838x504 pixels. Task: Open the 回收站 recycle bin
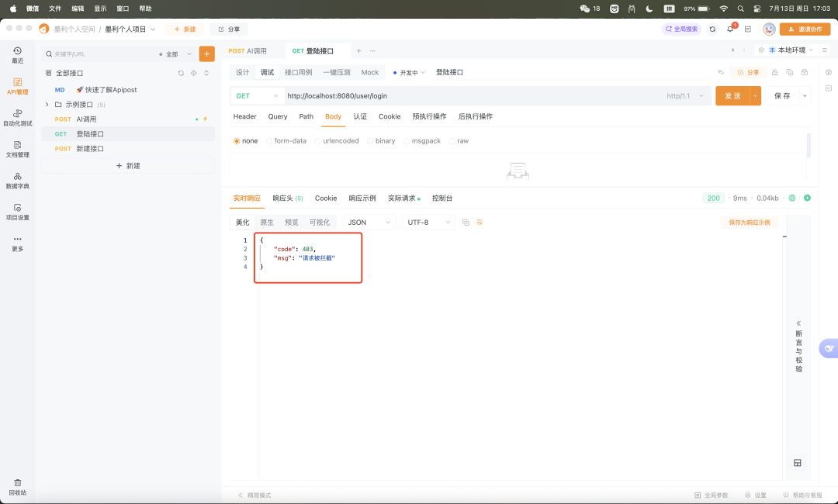click(x=18, y=487)
